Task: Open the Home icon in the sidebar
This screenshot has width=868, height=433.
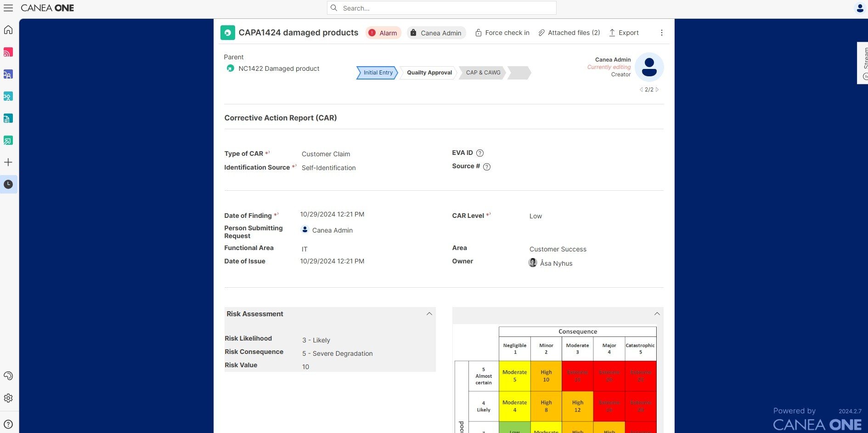Action: (8, 29)
